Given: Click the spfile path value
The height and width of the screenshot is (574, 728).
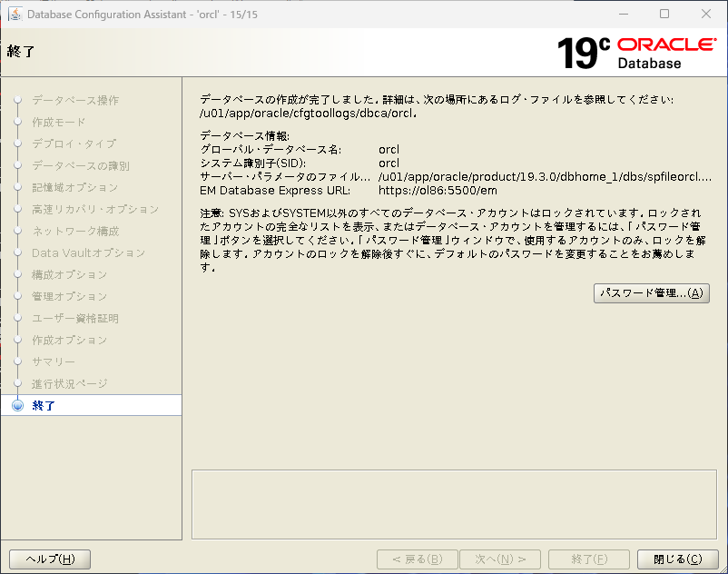Looking at the screenshot, I should tap(545, 177).
